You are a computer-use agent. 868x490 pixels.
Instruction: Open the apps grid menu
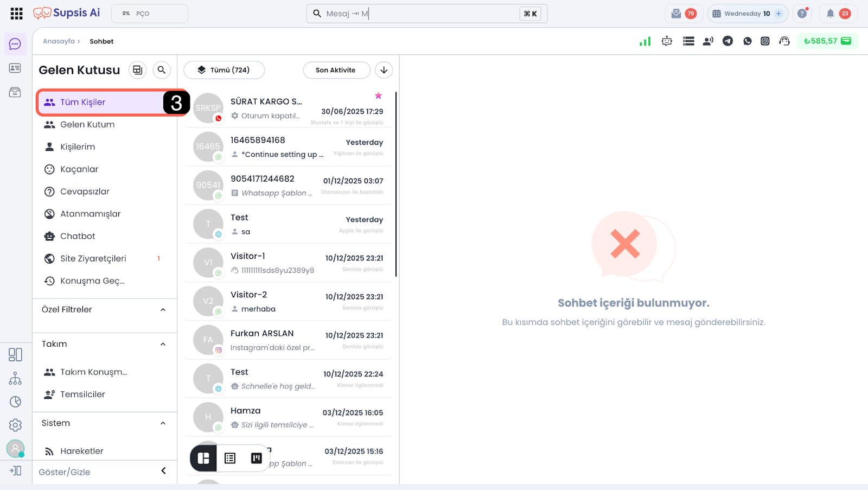click(16, 14)
